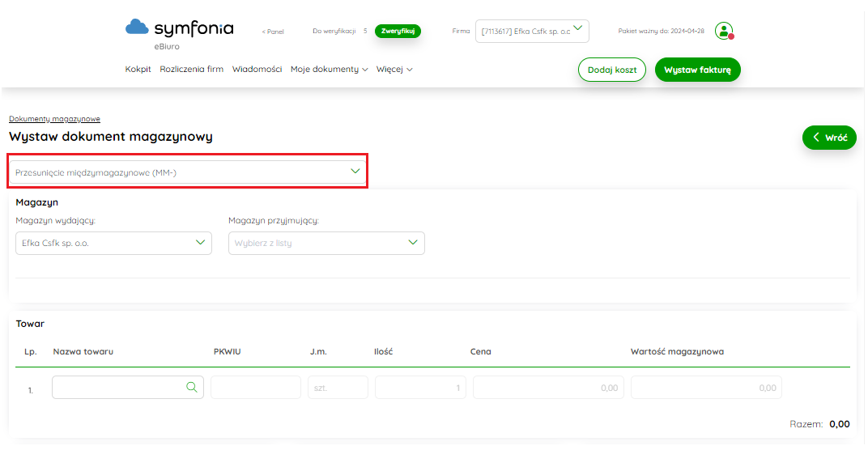
Task: Open Wiadomości section
Action: [x=257, y=69]
